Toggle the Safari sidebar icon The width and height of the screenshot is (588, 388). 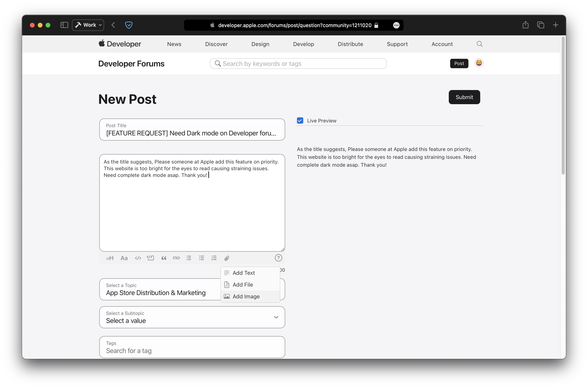coord(64,25)
